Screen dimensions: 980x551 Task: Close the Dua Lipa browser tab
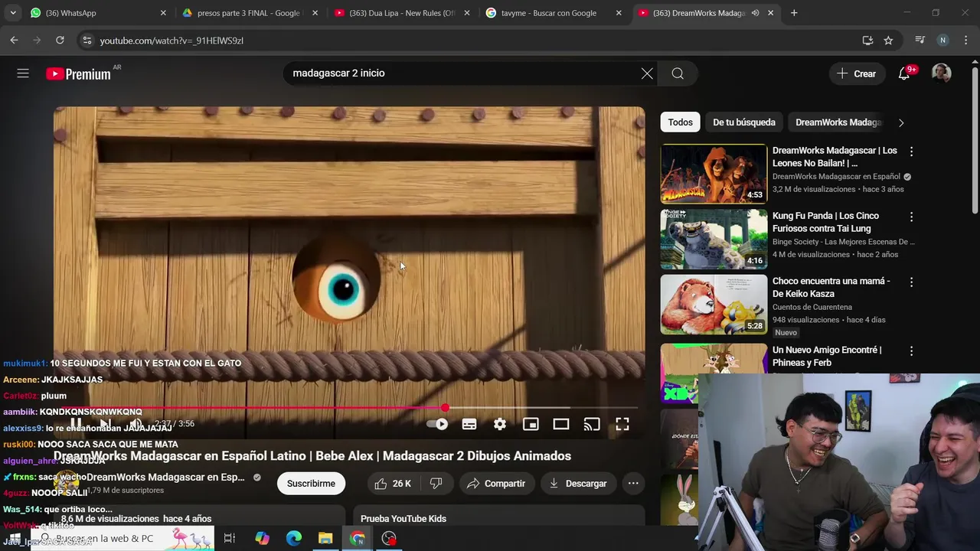[x=467, y=13]
